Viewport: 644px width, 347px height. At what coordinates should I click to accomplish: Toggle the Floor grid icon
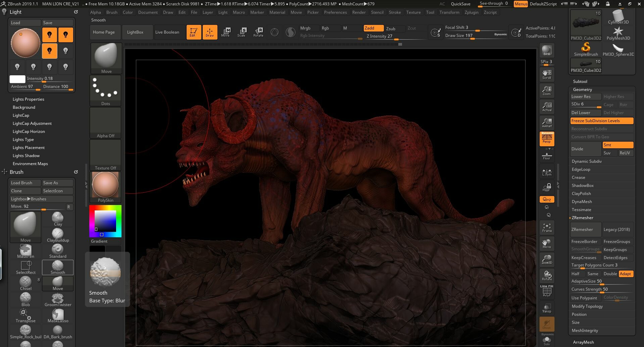click(547, 155)
